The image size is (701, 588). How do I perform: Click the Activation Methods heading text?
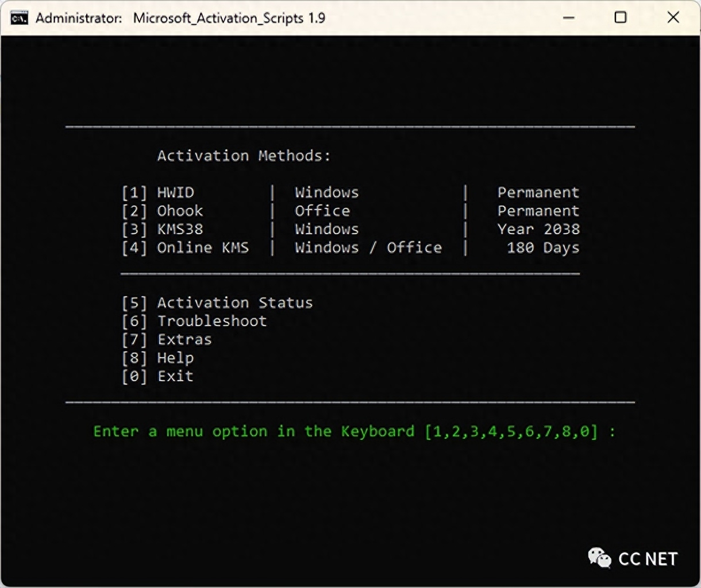pyautogui.click(x=244, y=156)
